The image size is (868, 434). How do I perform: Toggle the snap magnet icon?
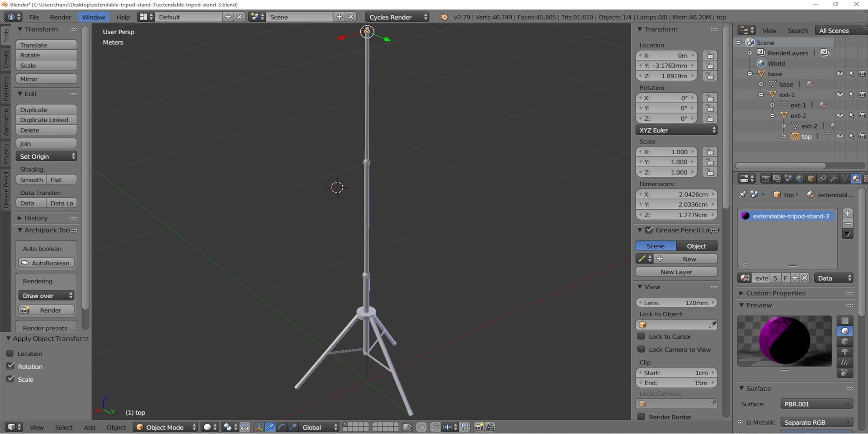[435, 427]
